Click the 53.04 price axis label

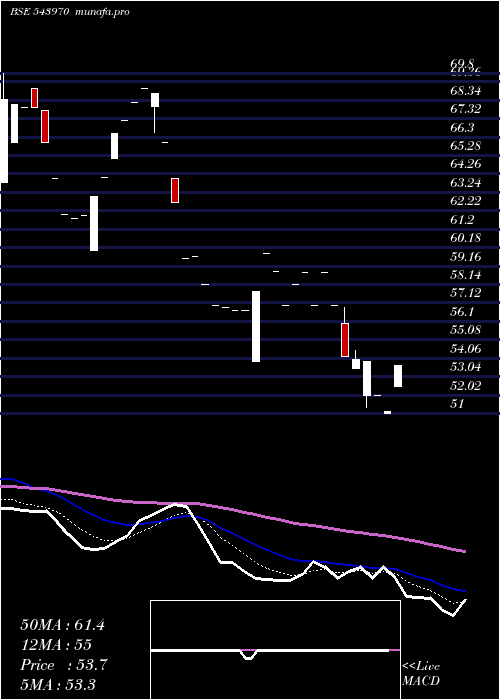465,367
